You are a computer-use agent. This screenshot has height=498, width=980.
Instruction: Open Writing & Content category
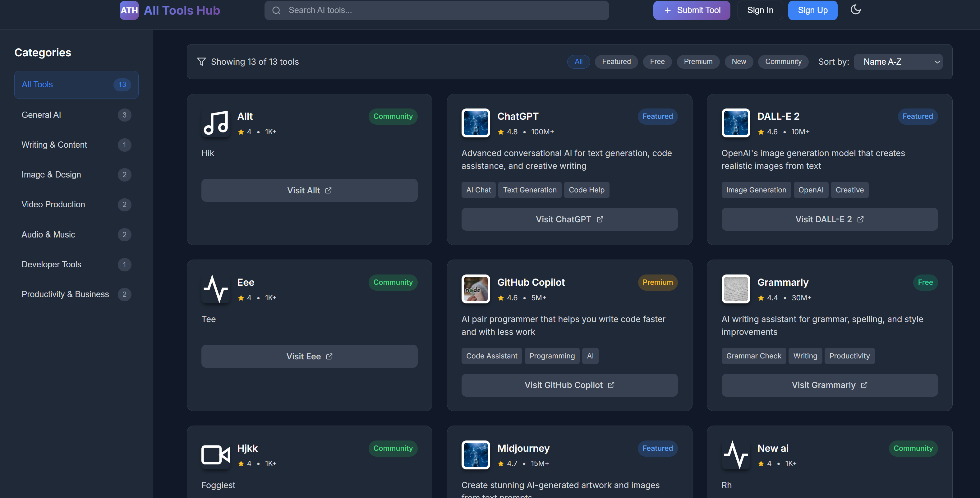click(76, 145)
